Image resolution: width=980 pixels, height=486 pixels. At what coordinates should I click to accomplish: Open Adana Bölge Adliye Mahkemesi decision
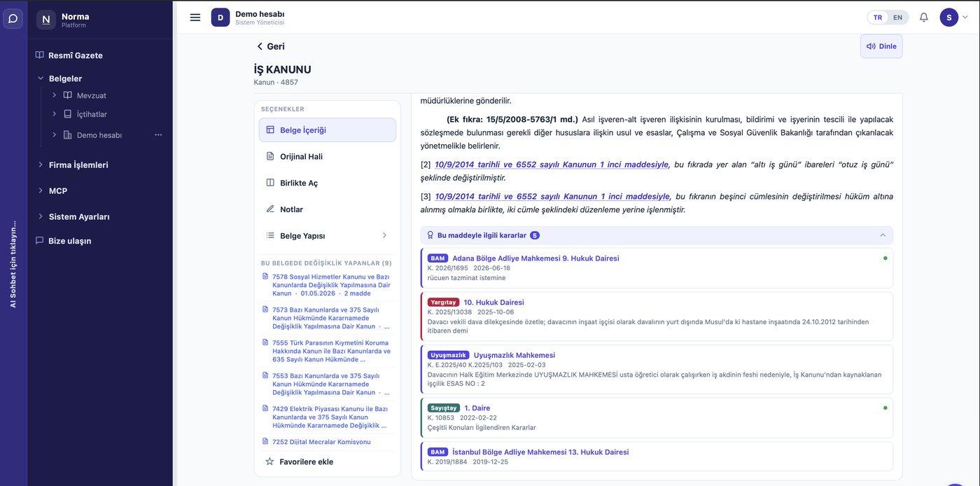tap(535, 258)
